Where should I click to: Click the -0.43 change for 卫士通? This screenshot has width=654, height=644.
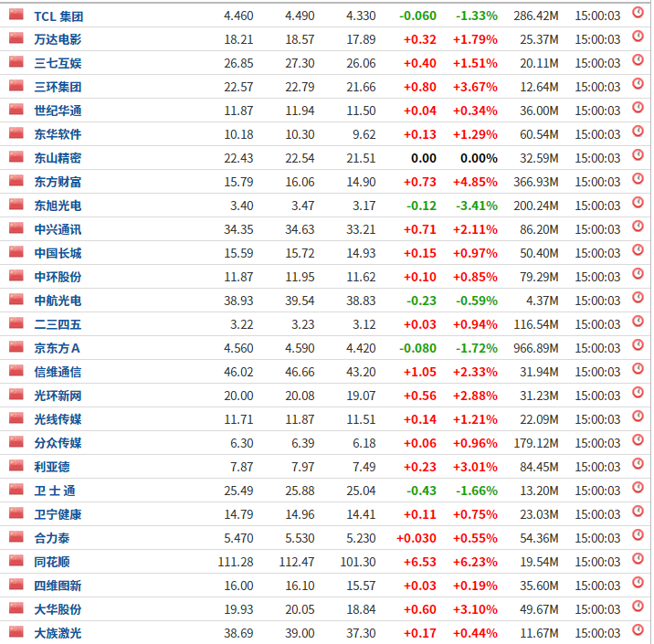(x=421, y=491)
